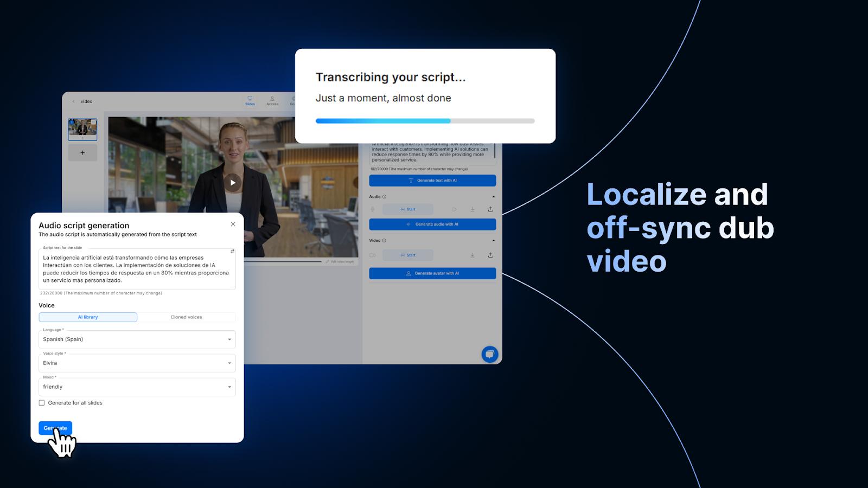Click Generate avatar with AI button
This screenshot has height=488, width=868.
point(432,273)
